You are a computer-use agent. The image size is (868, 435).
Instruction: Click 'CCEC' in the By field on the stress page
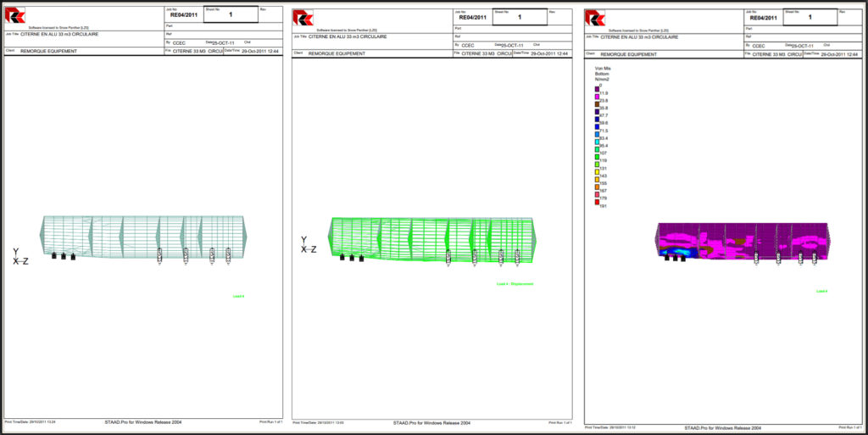click(x=759, y=46)
